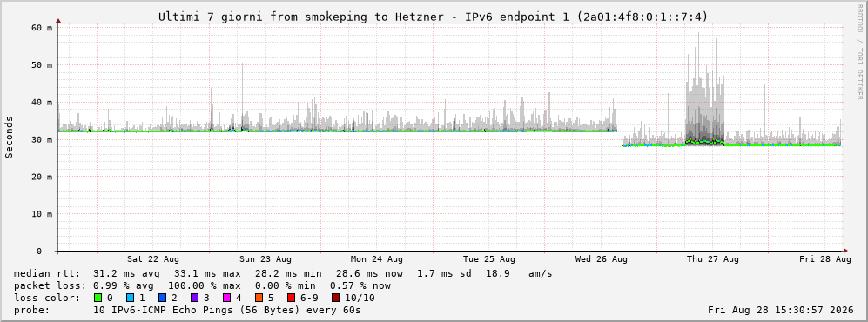Screen dimensions: 868x322
Task: Click the Sat 22 Aug axis label
Action: (x=152, y=259)
